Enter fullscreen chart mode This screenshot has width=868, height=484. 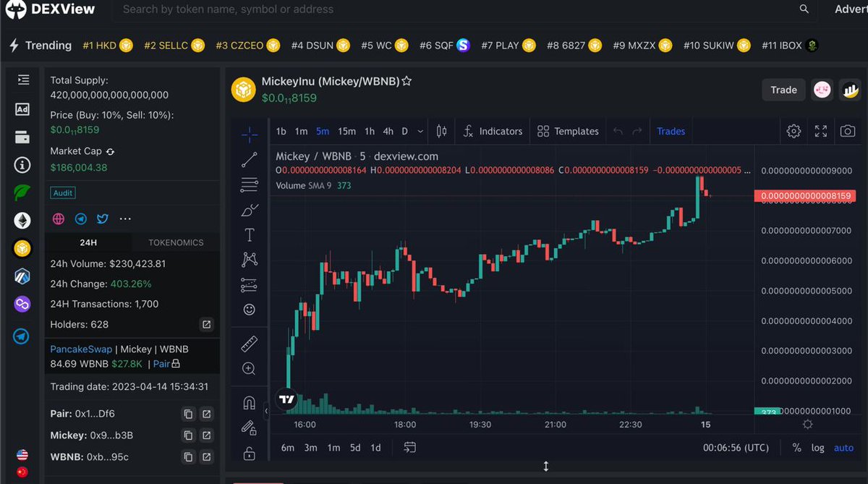click(x=821, y=131)
